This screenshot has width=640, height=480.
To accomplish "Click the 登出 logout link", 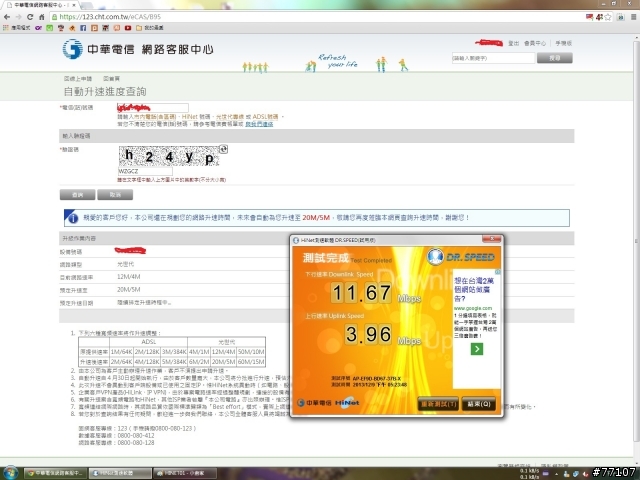I will (513, 43).
